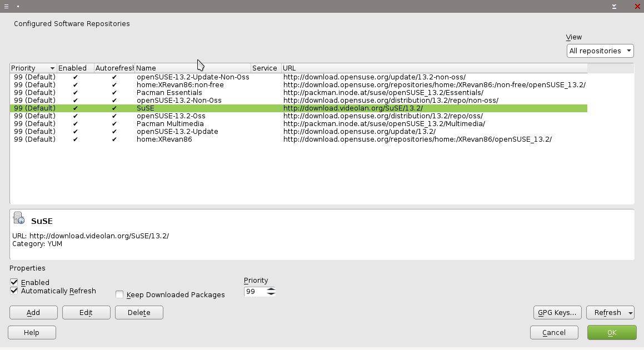This screenshot has width=644, height=350.
Task: Click URL packman.inode.at Multimedia in table
Action: pos(384,124)
